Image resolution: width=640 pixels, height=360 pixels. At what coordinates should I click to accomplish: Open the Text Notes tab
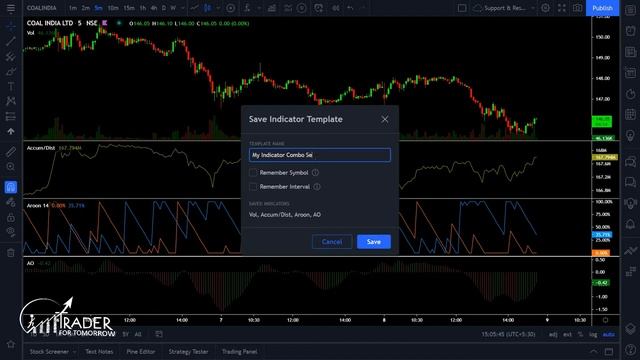click(99, 351)
